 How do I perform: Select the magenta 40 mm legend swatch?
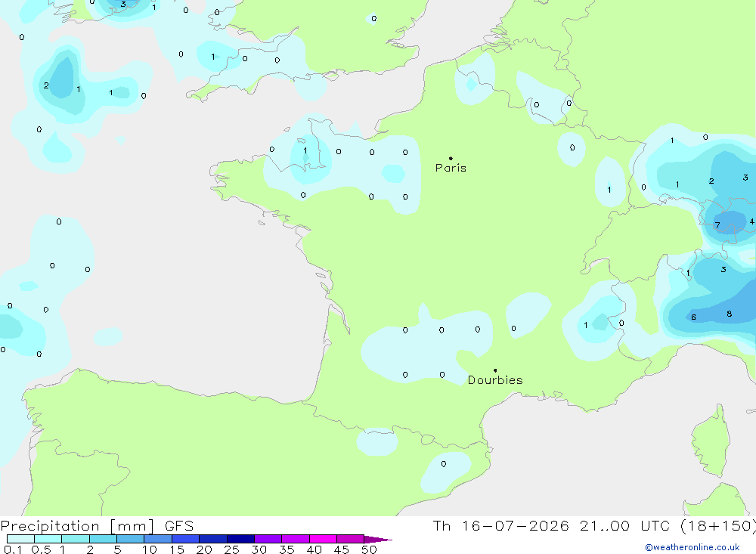tap(323, 539)
